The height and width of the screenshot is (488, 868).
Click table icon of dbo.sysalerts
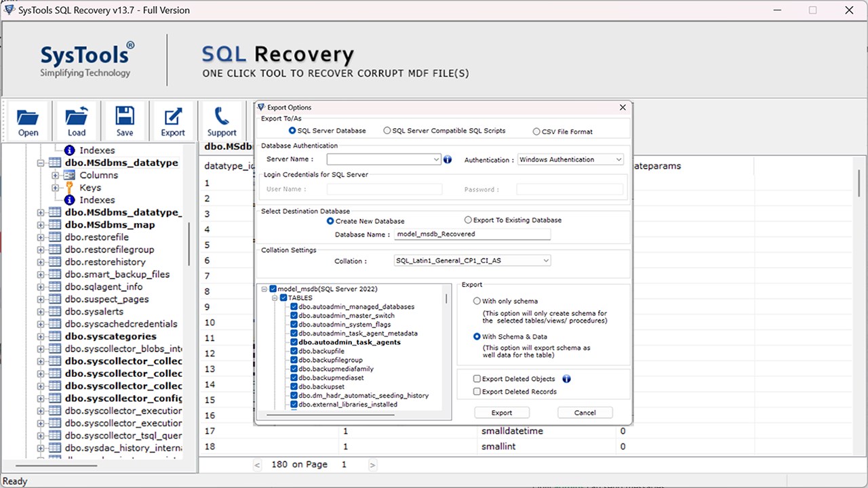click(54, 312)
